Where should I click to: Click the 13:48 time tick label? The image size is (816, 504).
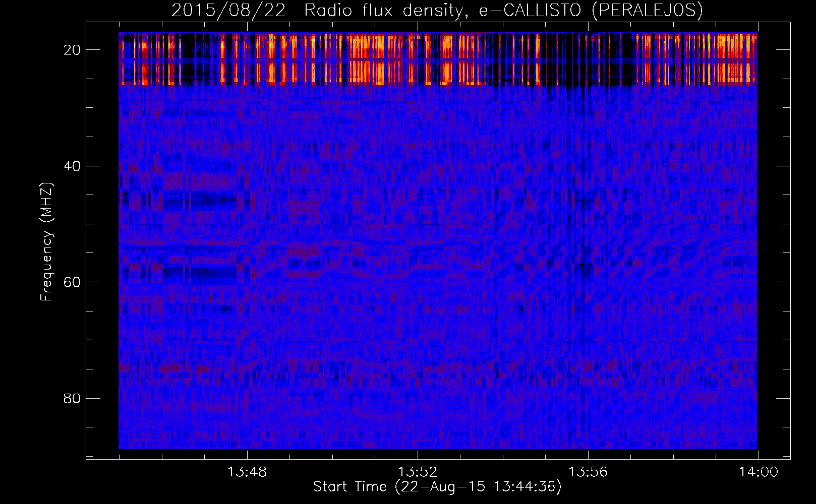click(x=247, y=472)
